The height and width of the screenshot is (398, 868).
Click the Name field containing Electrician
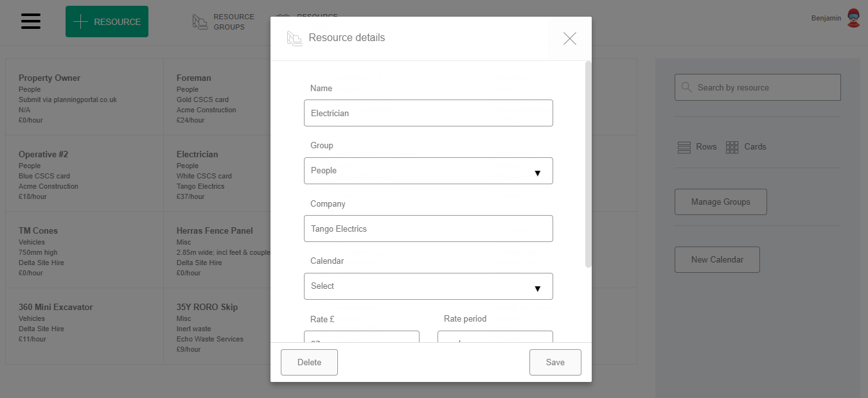[429, 113]
